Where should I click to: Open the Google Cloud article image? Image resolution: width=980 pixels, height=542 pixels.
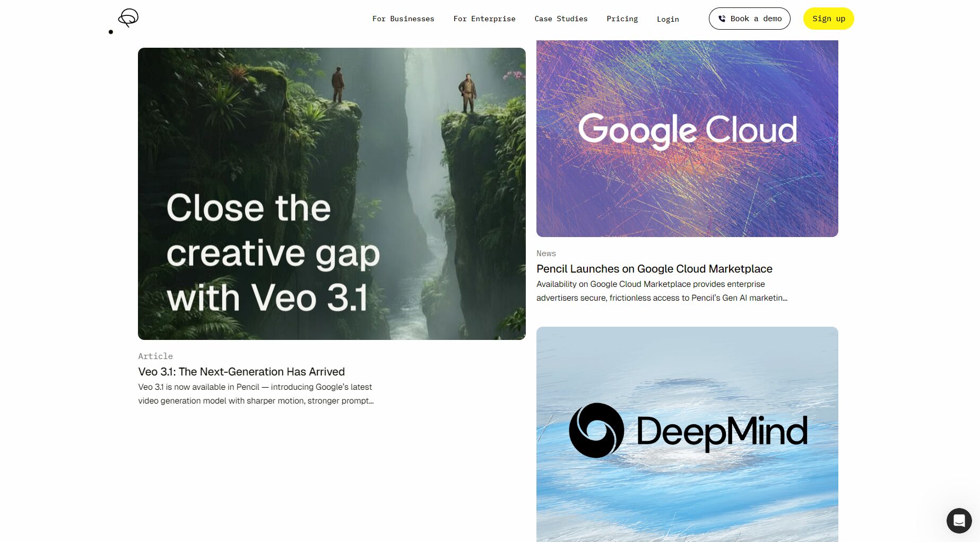click(687, 138)
